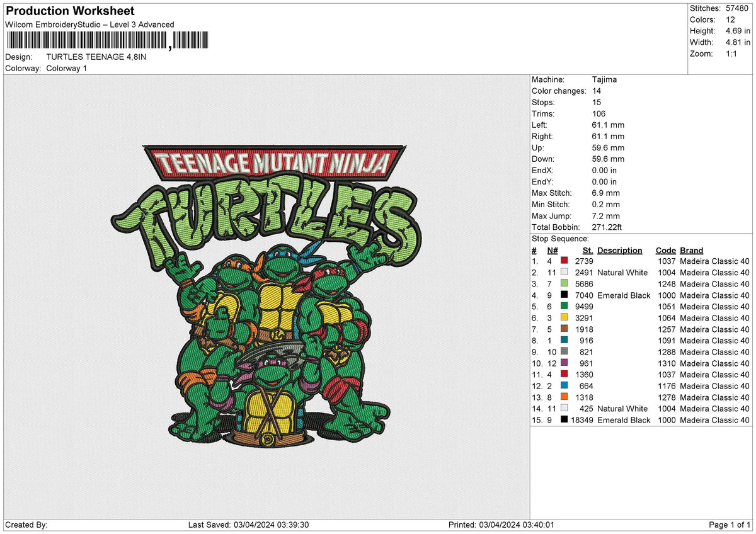The height and width of the screenshot is (534, 756).
Task: Select 'Wilcom EmbroideryStudio – Level 3 Advanced' text
Action: point(89,25)
